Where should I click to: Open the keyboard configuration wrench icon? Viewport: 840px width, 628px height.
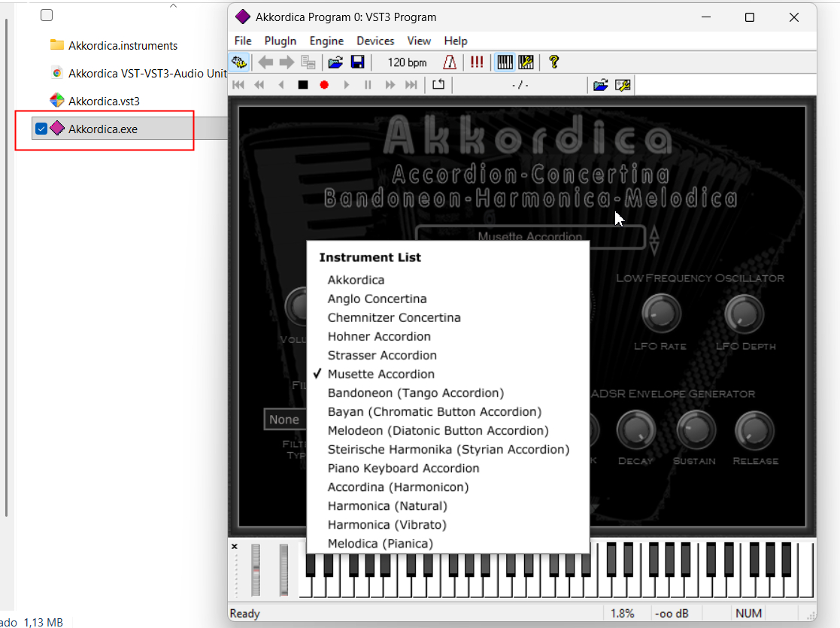(x=526, y=62)
